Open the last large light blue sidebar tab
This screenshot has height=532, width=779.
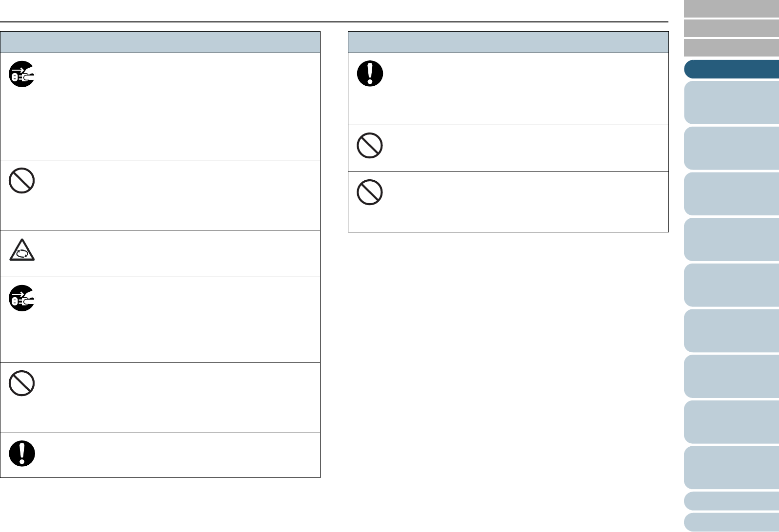[731, 468]
